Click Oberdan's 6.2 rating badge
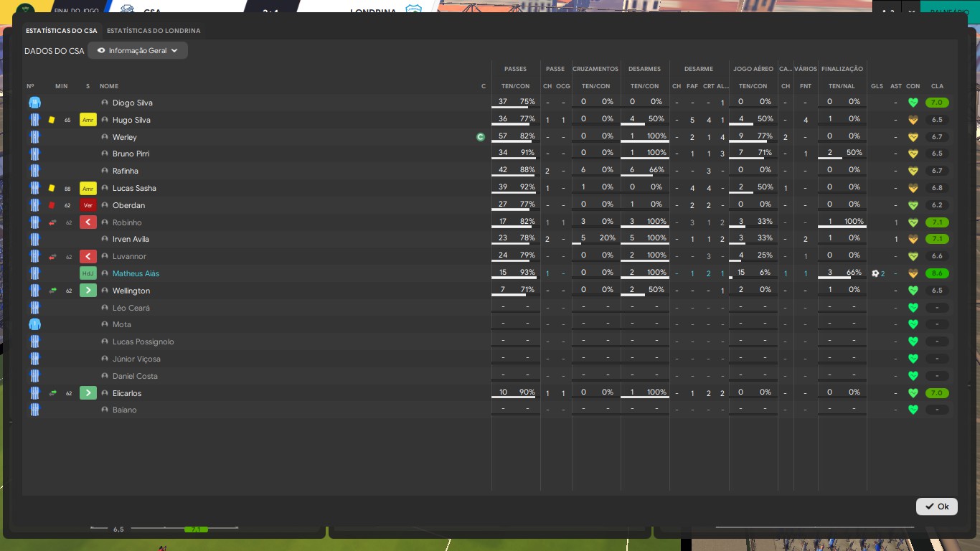The width and height of the screenshot is (980, 551). (937, 205)
